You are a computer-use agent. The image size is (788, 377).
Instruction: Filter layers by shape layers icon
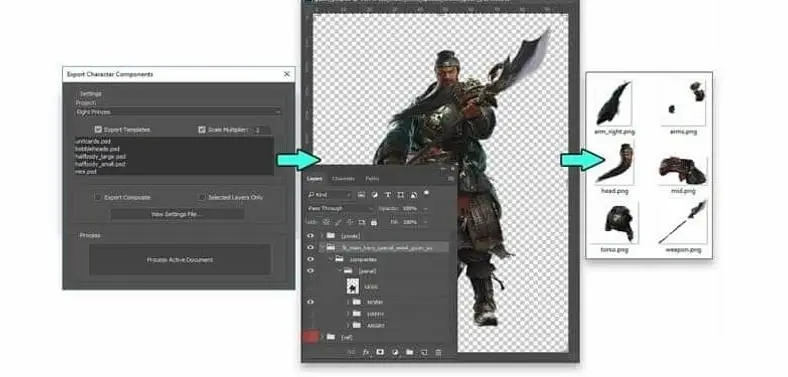401,195
